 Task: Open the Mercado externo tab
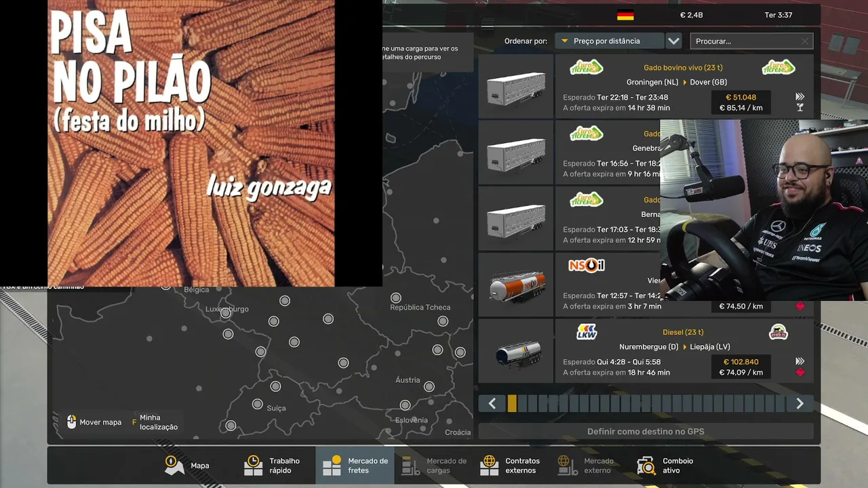pos(591,466)
